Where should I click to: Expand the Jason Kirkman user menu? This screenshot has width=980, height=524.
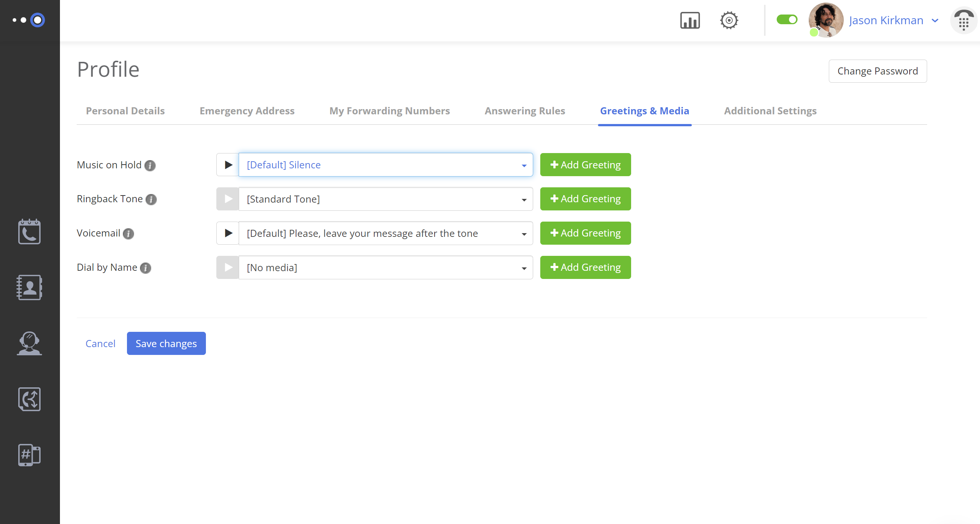pos(935,20)
